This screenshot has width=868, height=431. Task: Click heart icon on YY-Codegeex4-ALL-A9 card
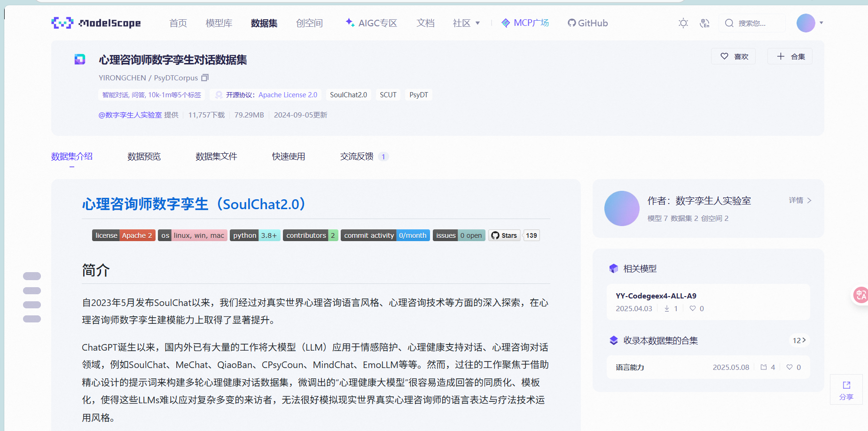tap(693, 309)
